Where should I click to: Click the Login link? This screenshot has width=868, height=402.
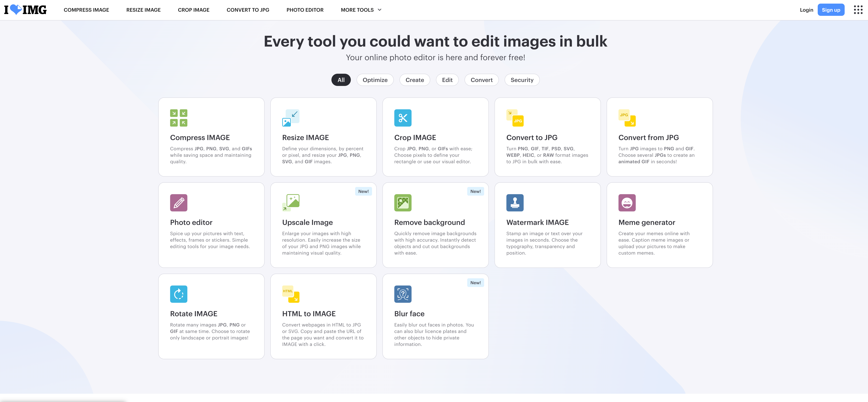point(806,10)
